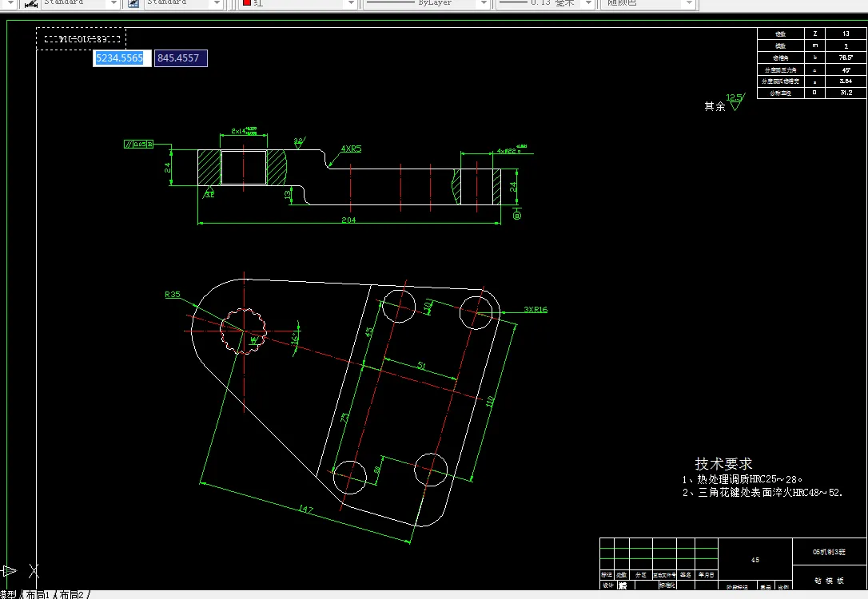Screen dimensions: 868x599
Task: Select the 204 overall length dimension text
Action: pyautogui.click(x=348, y=220)
